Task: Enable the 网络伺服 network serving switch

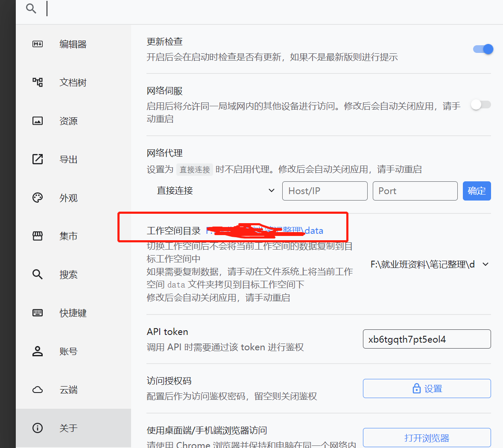Action: [480, 105]
